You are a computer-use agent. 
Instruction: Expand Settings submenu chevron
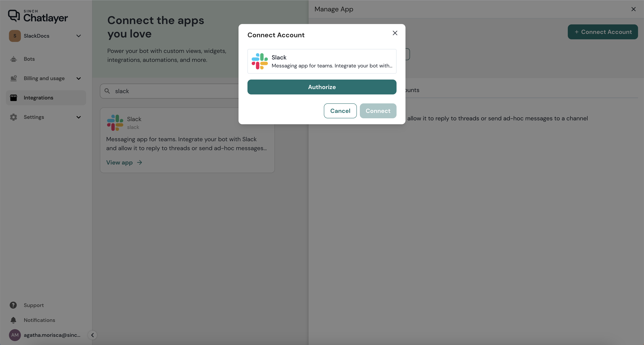pos(78,117)
